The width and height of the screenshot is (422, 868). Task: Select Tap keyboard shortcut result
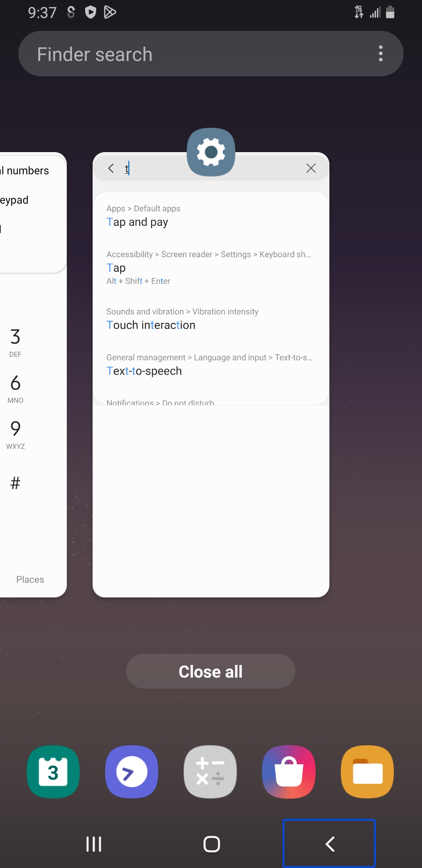pos(211,267)
